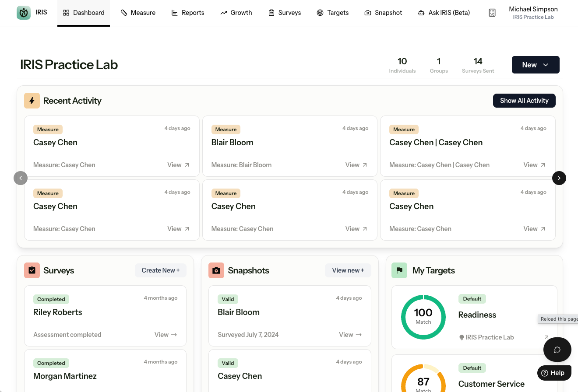Screen dimensions: 578x392
Task: Click the Recent Activity lightning icon
Action: (x=32, y=101)
